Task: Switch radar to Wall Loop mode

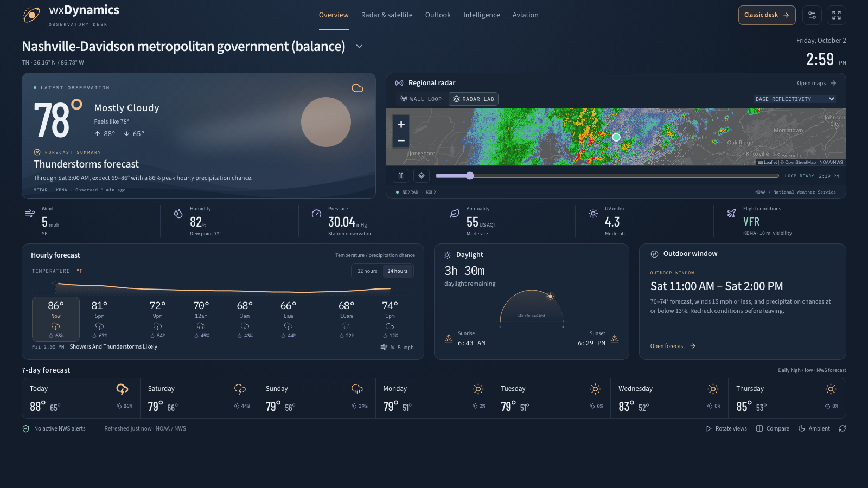Action: pyautogui.click(x=421, y=99)
